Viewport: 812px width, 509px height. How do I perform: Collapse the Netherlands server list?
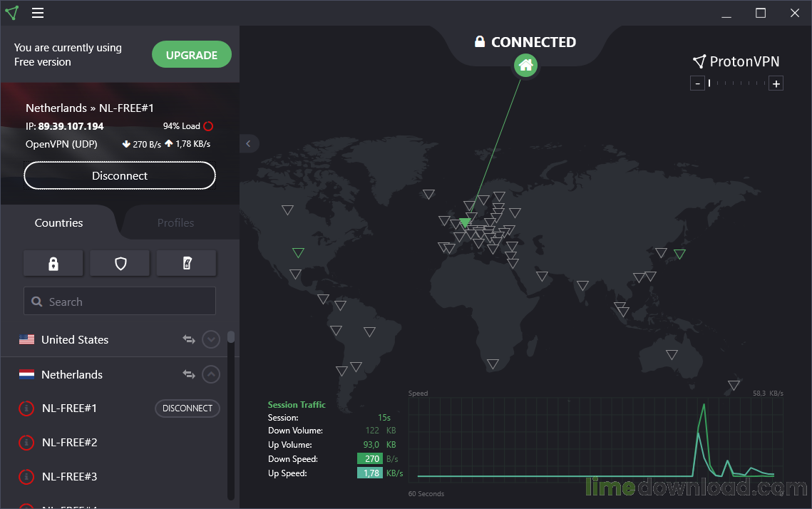[x=211, y=374]
